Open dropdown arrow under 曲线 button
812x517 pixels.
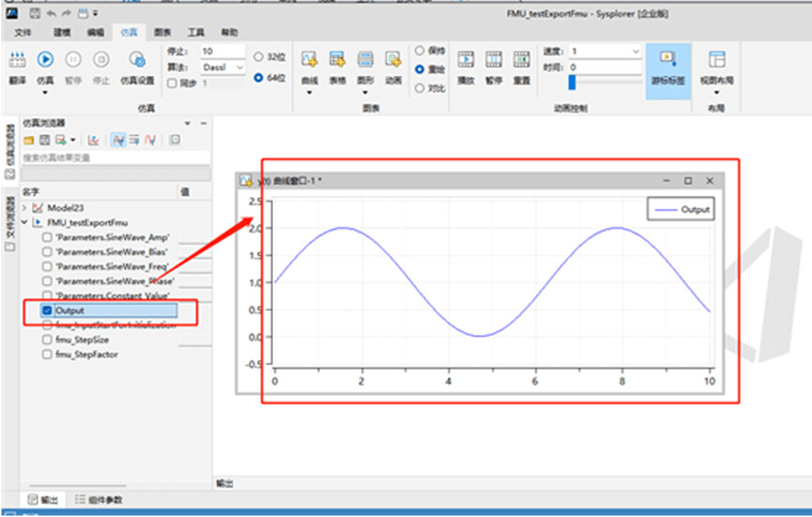tap(310, 93)
